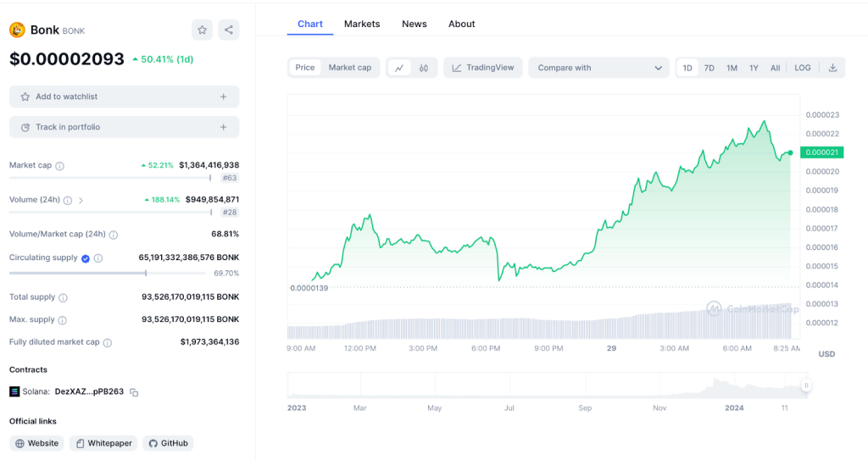This screenshot has height=460, width=868.
Task: Click the Max. supply info icon
Action: tap(63, 320)
